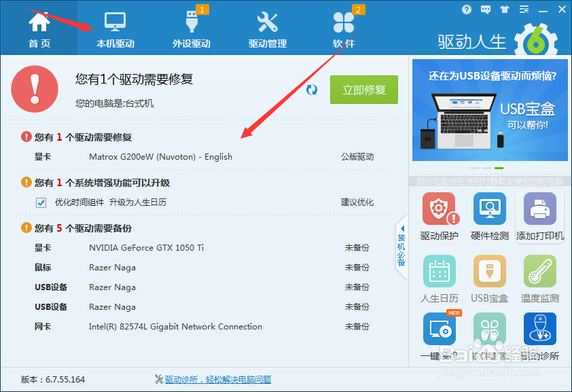Open the 添加打印机 tool
The height and width of the screenshot is (392, 572).
click(540, 217)
